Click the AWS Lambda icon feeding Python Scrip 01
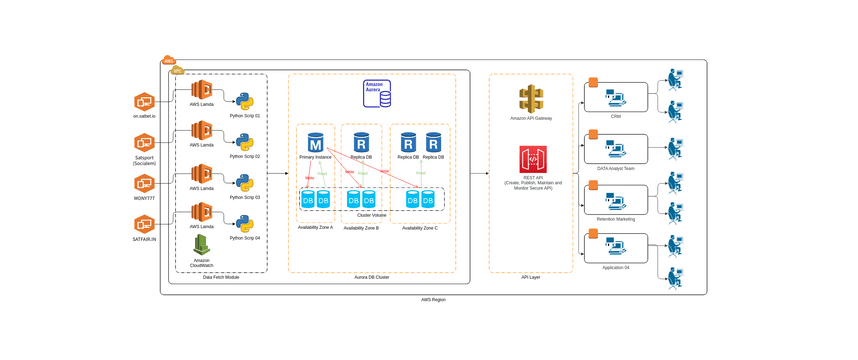 click(201, 89)
